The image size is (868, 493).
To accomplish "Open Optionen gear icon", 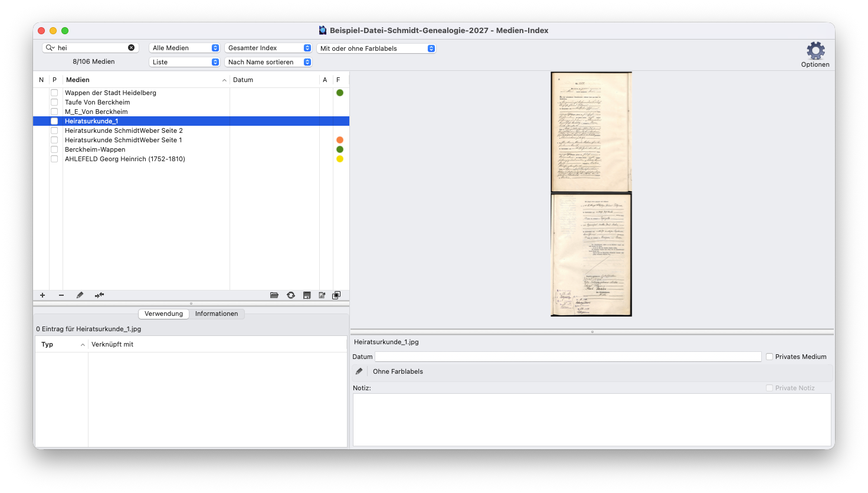I will [x=815, y=51].
